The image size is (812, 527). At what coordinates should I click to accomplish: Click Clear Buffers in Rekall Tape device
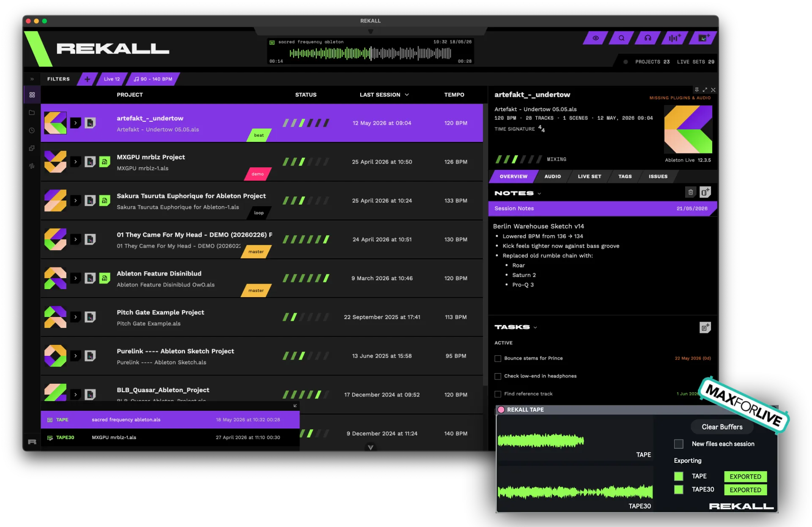click(x=722, y=427)
